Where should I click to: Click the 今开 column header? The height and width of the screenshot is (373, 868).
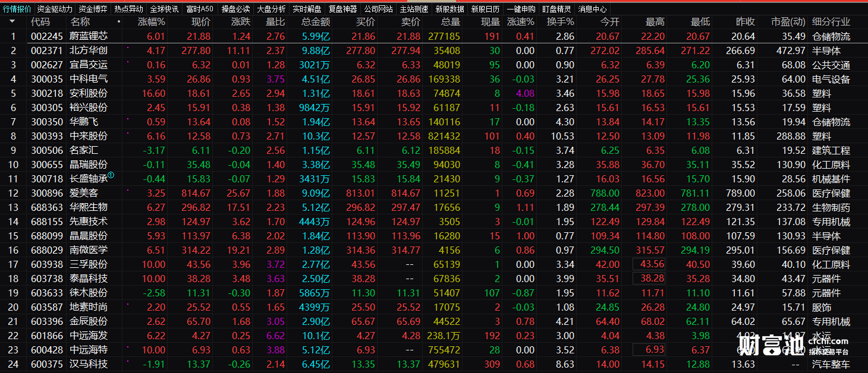[x=610, y=22]
